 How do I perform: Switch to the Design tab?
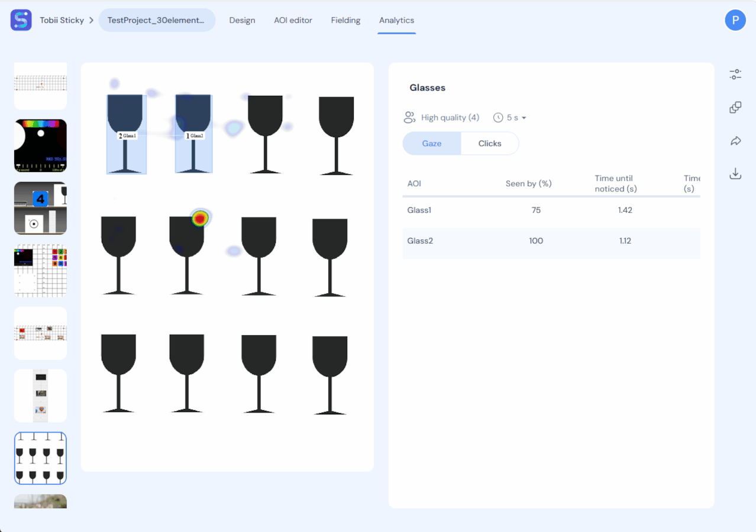242,20
